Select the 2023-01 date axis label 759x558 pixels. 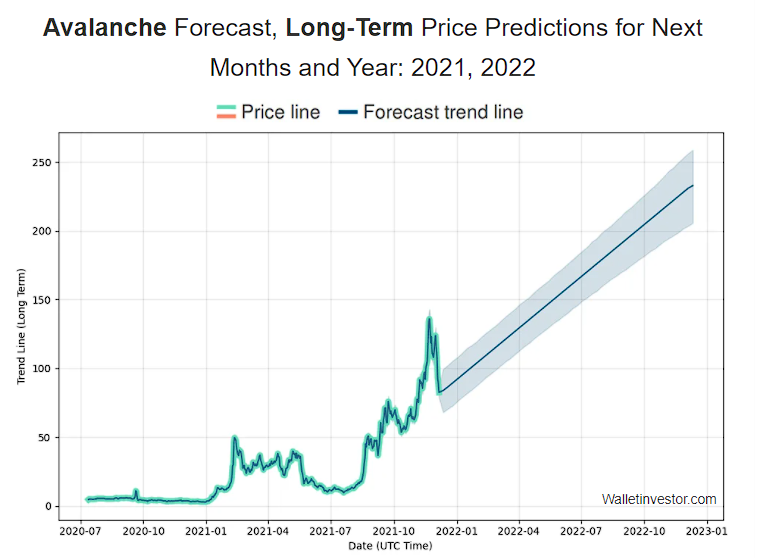click(707, 531)
